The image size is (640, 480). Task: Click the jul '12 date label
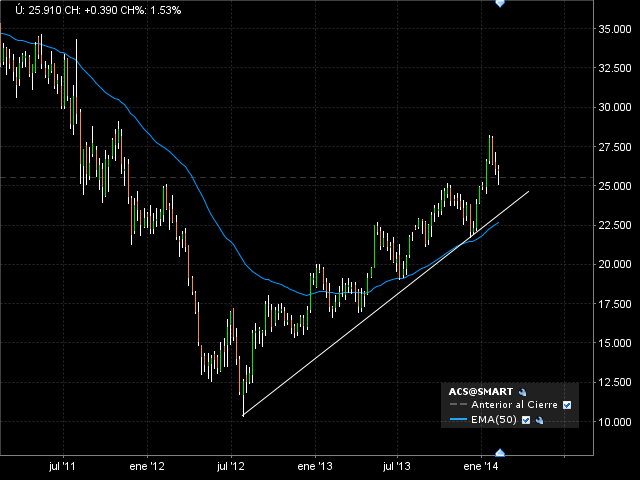tap(231, 466)
